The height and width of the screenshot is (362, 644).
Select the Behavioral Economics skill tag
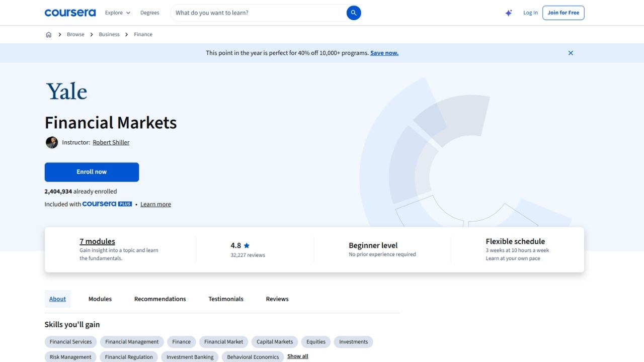pos(253,357)
